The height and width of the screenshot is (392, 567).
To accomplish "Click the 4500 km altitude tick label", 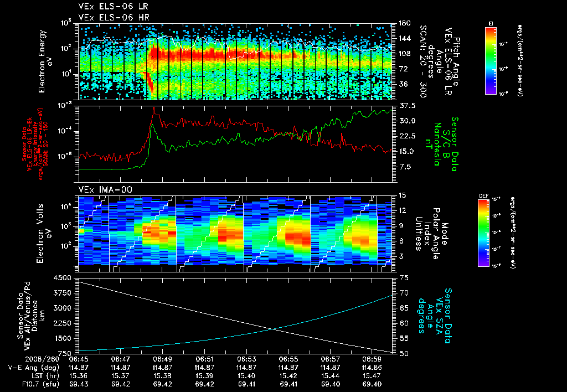I will pos(63,278).
